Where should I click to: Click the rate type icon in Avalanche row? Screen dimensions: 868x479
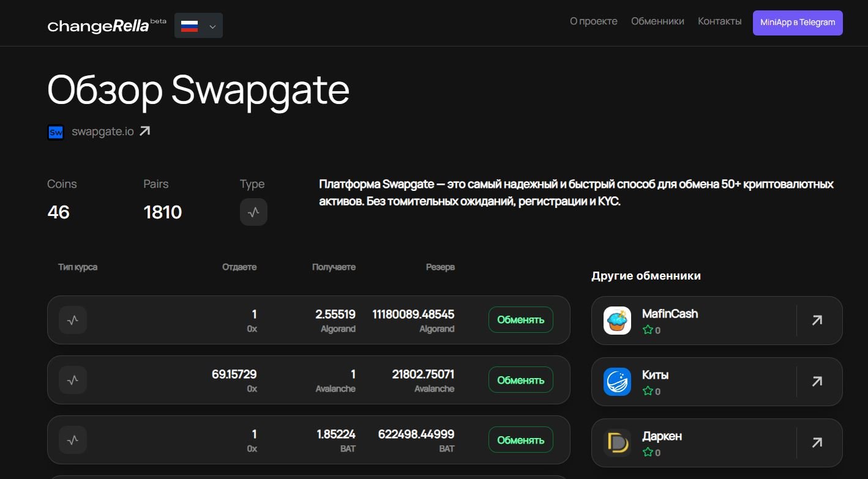click(x=73, y=380)
